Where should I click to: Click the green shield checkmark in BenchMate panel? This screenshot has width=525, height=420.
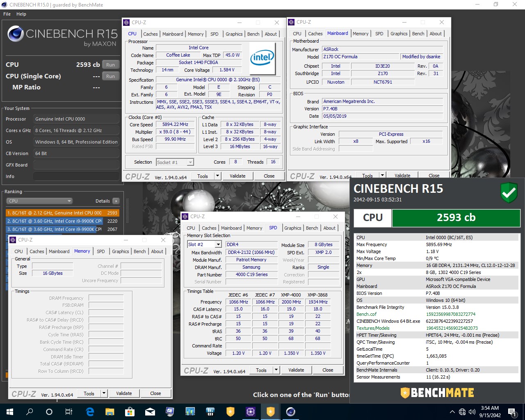(509, 193)
